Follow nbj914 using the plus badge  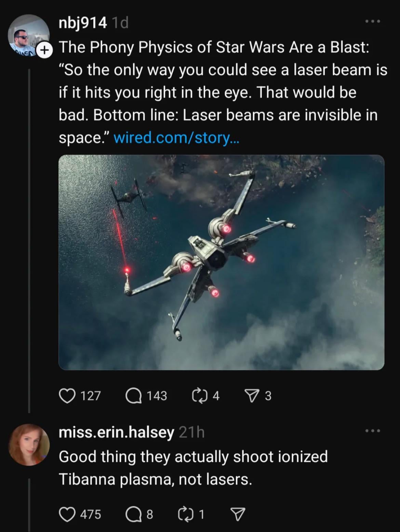coord(43,51)
